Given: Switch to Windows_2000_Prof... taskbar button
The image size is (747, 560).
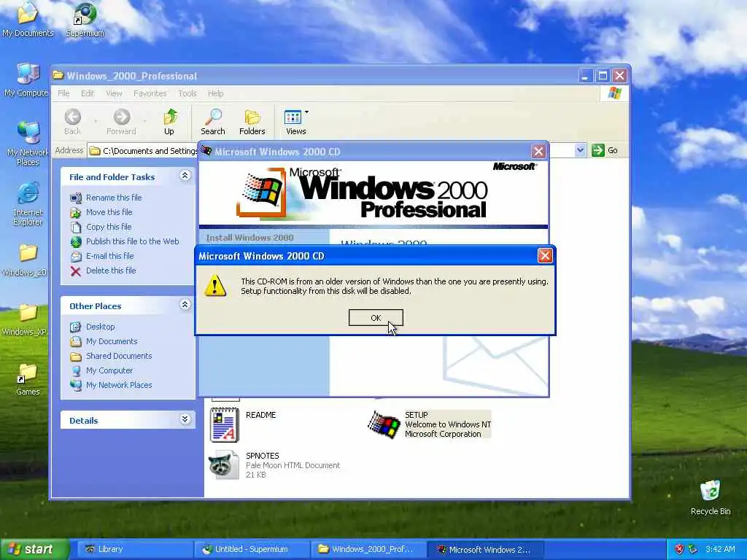Looking at the screenshot, I should [x=368, y=549].
